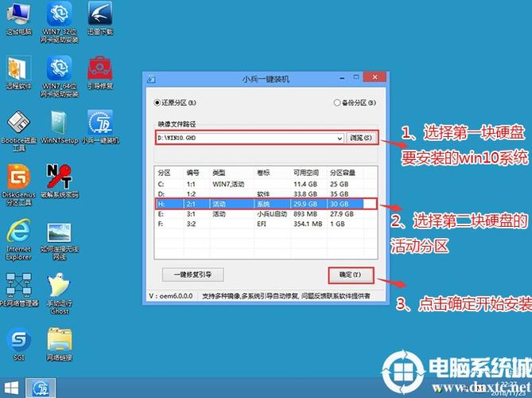Viewport: 532px width, 398px height.
Task: Open DiskGenius 分区工具 desktop icon
Action: pyautogui.click(x=18, y=185)
